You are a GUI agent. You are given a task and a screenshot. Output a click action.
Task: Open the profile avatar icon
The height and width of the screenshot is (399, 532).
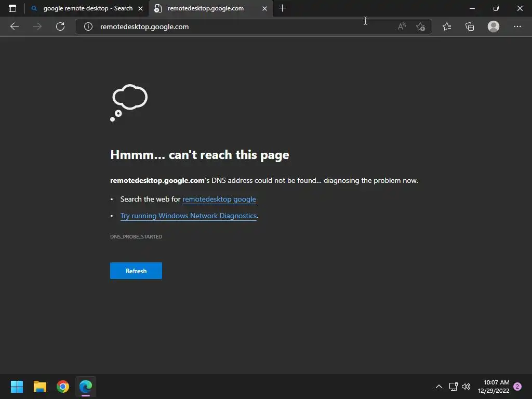[x=494, y=26]
